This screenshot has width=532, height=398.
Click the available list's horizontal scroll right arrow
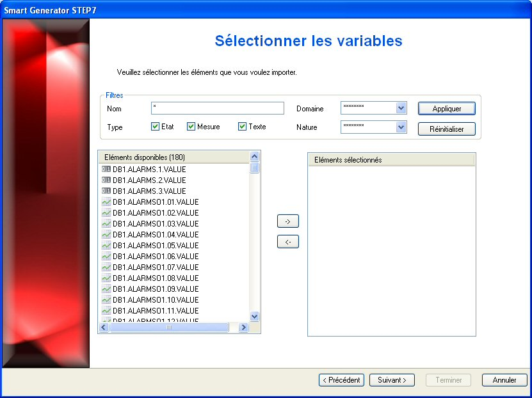[243, 327]
